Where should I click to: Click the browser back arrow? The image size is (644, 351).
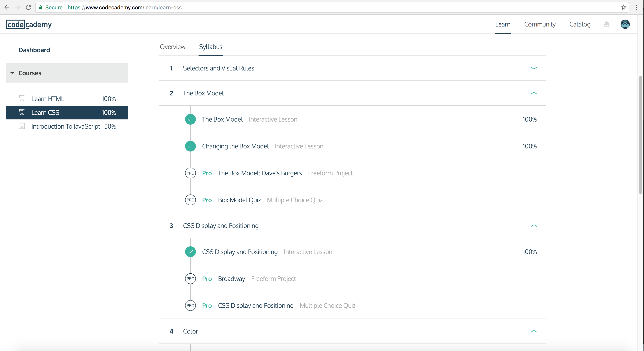pyautogui.click(x=7, y=7)
